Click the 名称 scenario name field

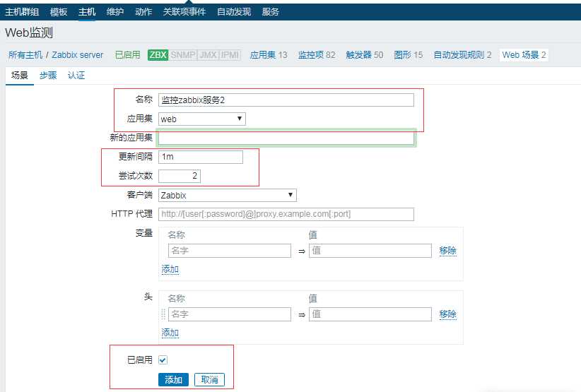pos(286,100)
